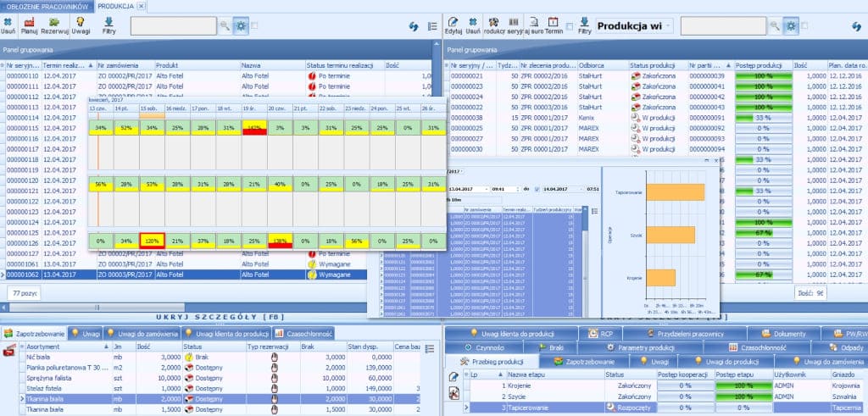Open the Czasochłonność tab in left details

pyautogui.click(x=303, y=333)
